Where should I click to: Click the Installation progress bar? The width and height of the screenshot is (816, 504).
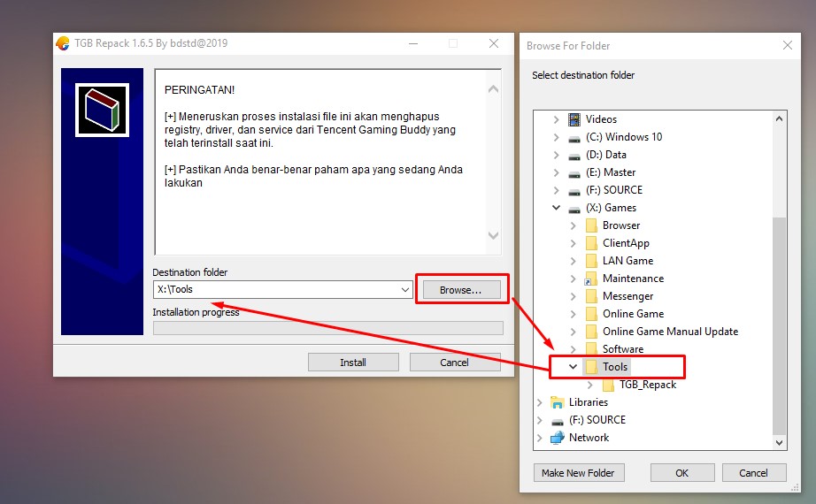click(x=327, y=328)
